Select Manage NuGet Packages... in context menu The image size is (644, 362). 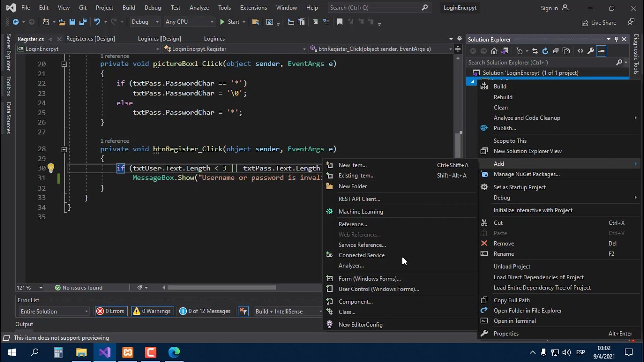(559, 174)
